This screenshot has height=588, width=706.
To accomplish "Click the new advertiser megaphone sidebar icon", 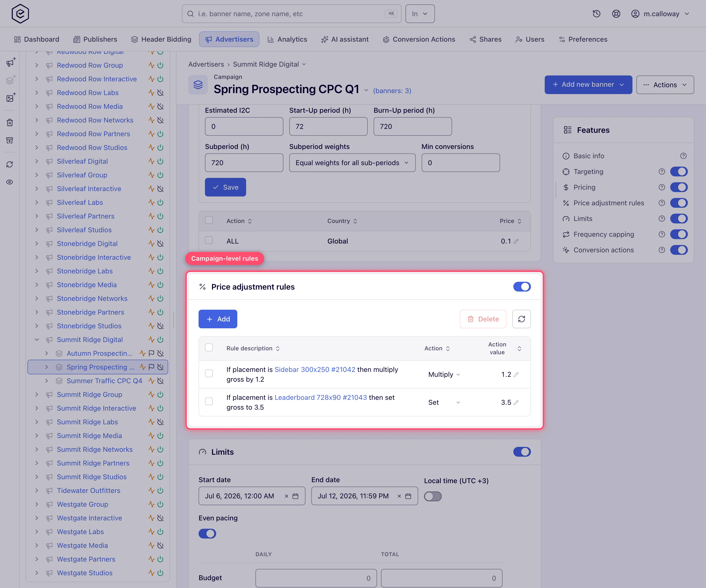I will [x=11, y=62].
